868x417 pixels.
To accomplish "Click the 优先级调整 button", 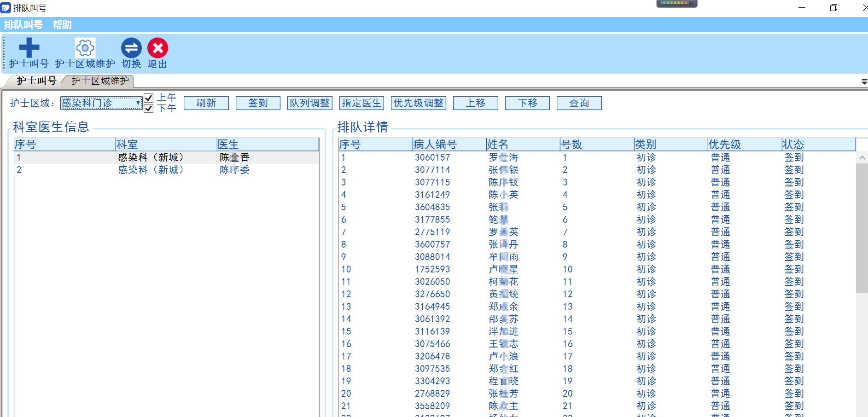I will click(x=418, y=103).
